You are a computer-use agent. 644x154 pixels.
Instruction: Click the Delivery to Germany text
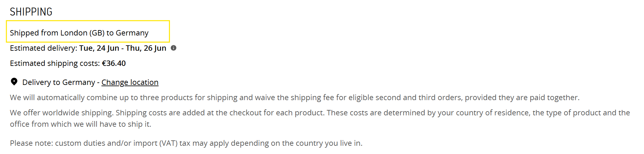[59, 82]
